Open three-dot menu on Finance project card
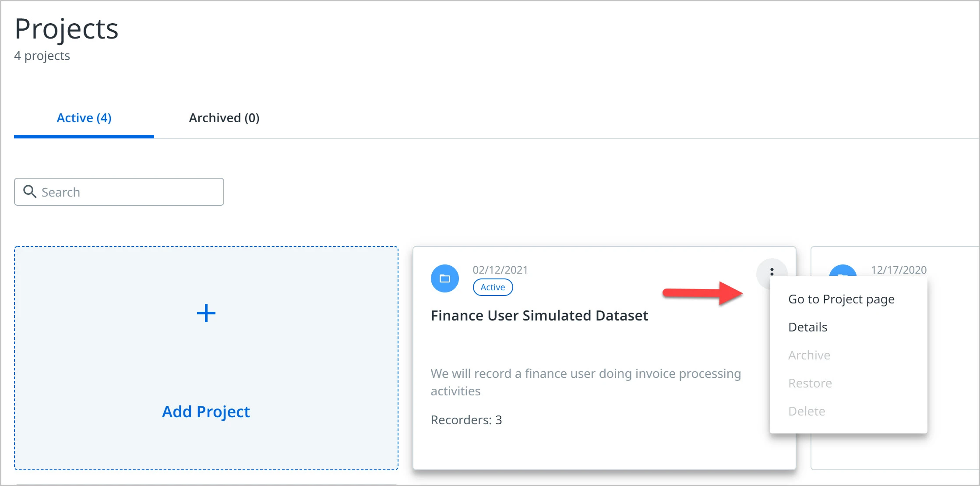 point(772,272)
